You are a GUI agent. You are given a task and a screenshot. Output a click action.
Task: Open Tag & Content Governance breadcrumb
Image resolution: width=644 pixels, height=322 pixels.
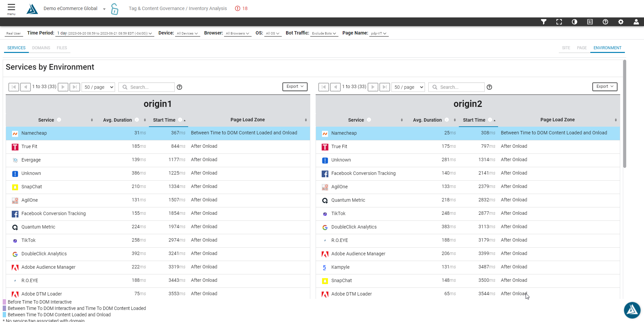157,8
